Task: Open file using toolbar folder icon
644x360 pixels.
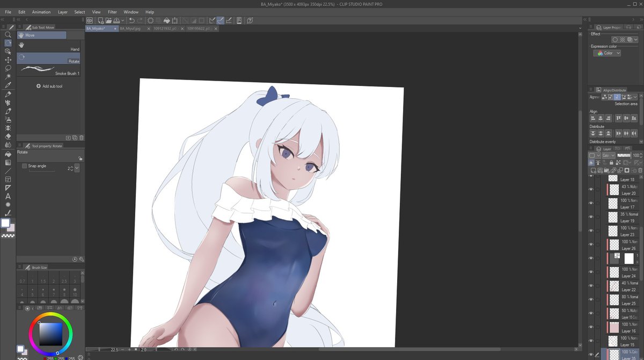Action: [x=108, y=20]
